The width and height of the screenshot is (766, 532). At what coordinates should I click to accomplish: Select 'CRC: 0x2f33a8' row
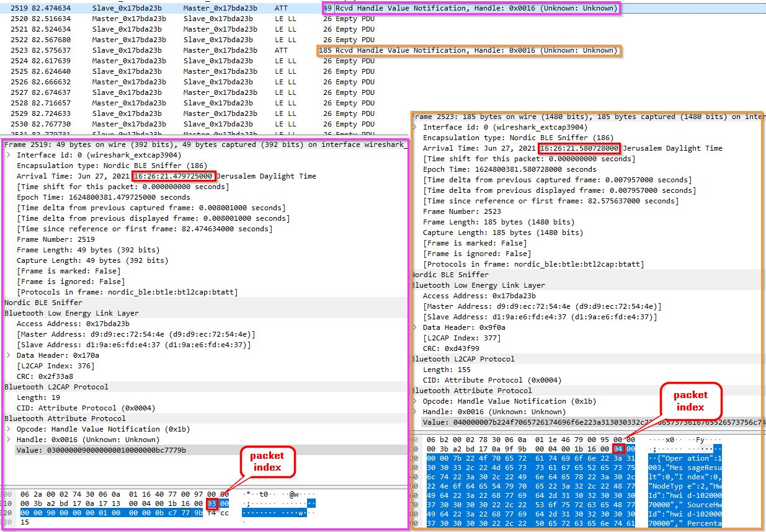(x=45, y=376)
